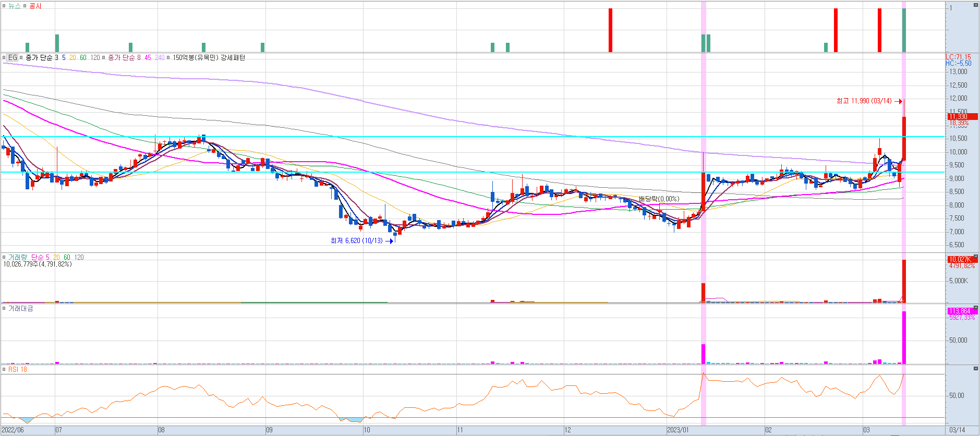Select the 거래대금 indicator label
The image size is (980, 436).
20,309
